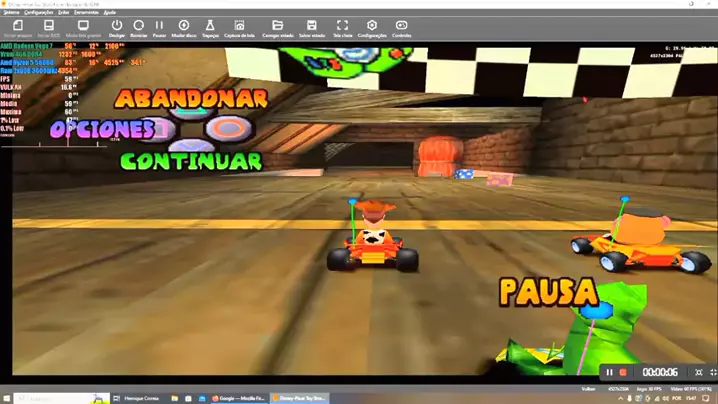
Task: Open the Ajuda menu
Action: pos(109,12)
